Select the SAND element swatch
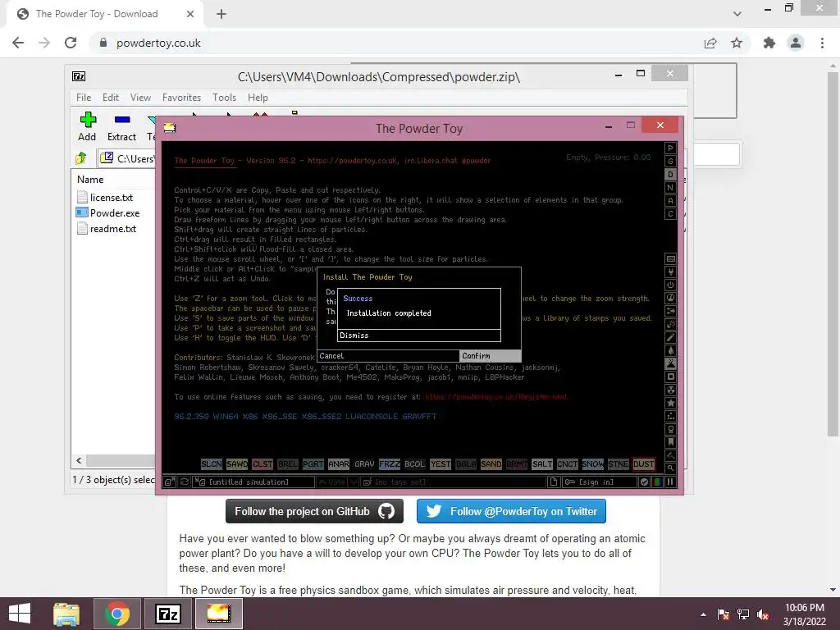 tap(491, 464)
